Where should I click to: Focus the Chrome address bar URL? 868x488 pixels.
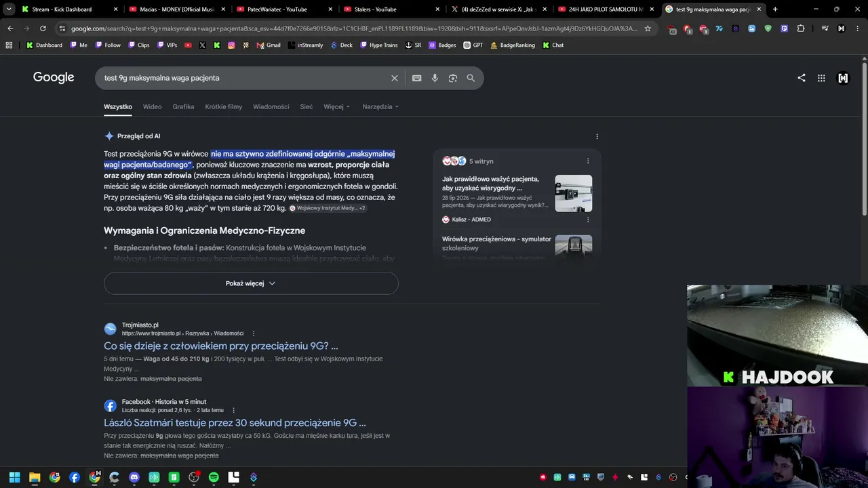point(353,28)
